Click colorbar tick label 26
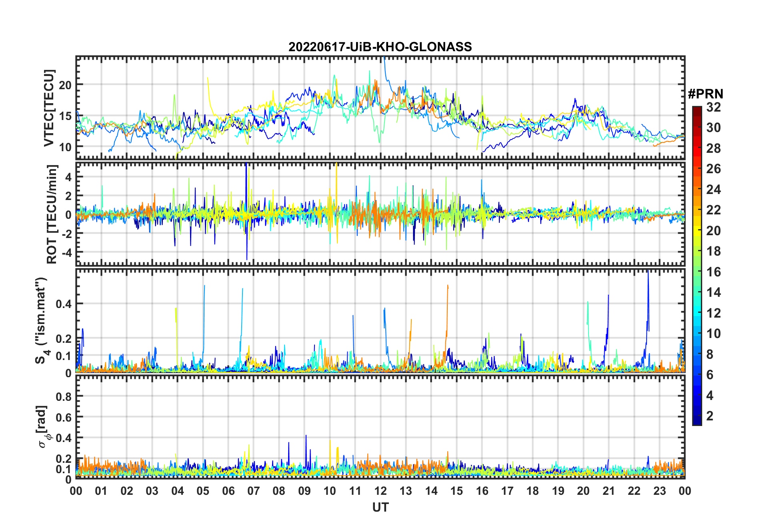The image size is (761, 532). (713, 169)
